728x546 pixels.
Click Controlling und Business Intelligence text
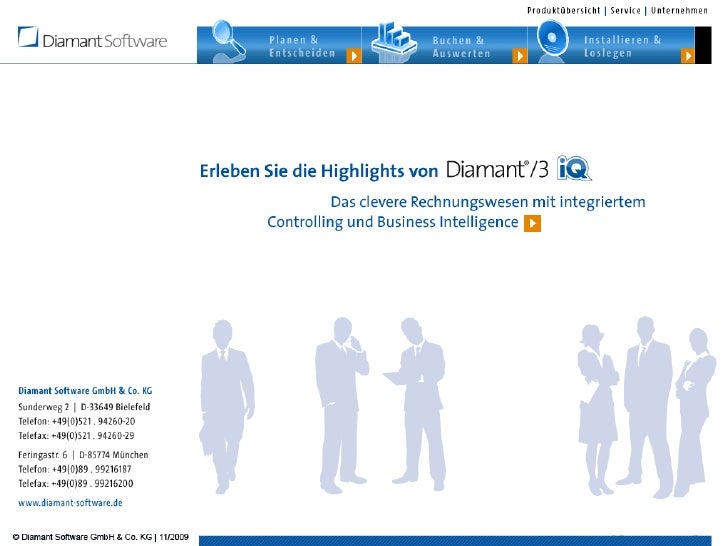[392, 222]
